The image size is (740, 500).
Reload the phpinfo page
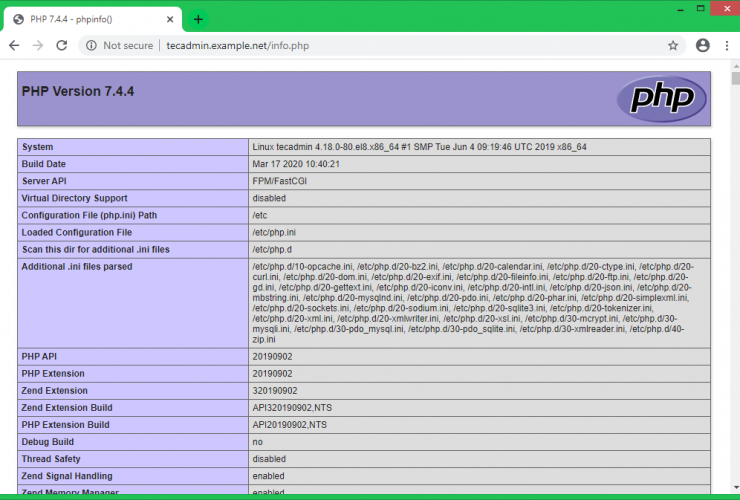click(62, 45)
